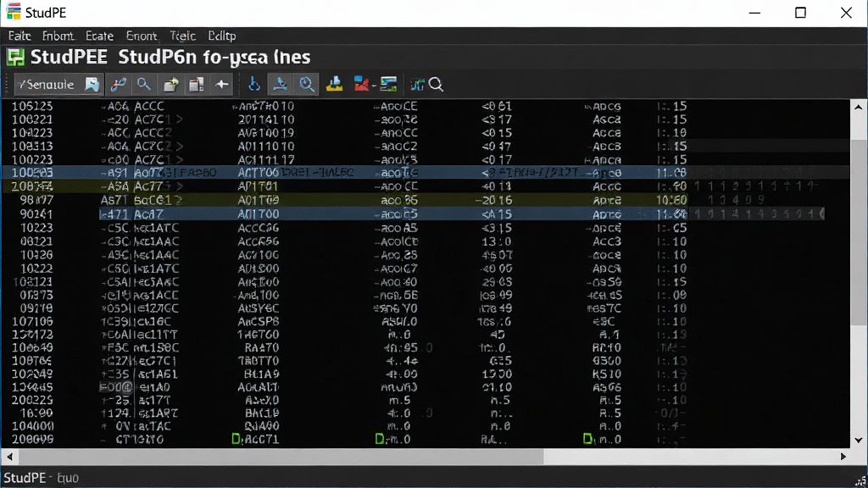Open the Enbmt menu
The height and width of the screenshot is (488, 868).
(58, 36)
